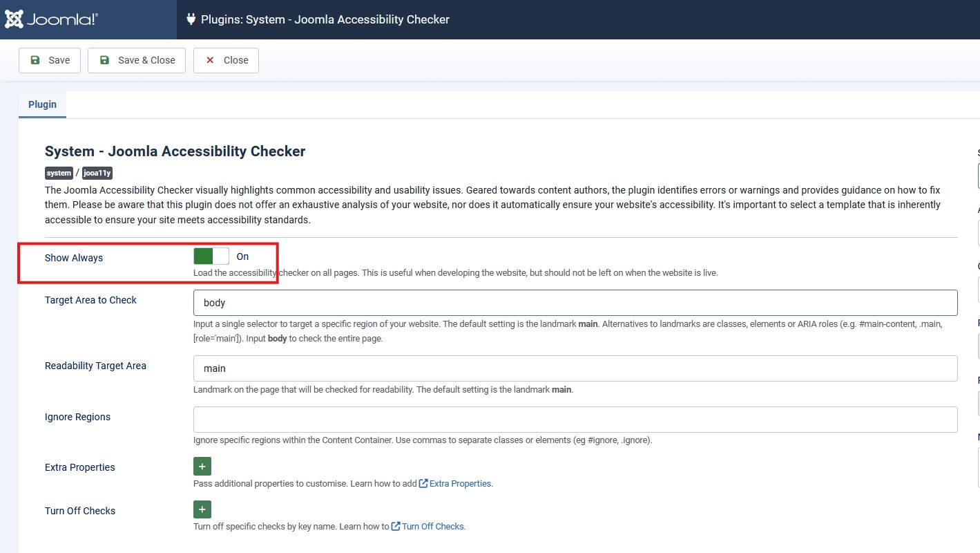
Task: Click the 'Readability Target Area' label
Action: [95, 366]
